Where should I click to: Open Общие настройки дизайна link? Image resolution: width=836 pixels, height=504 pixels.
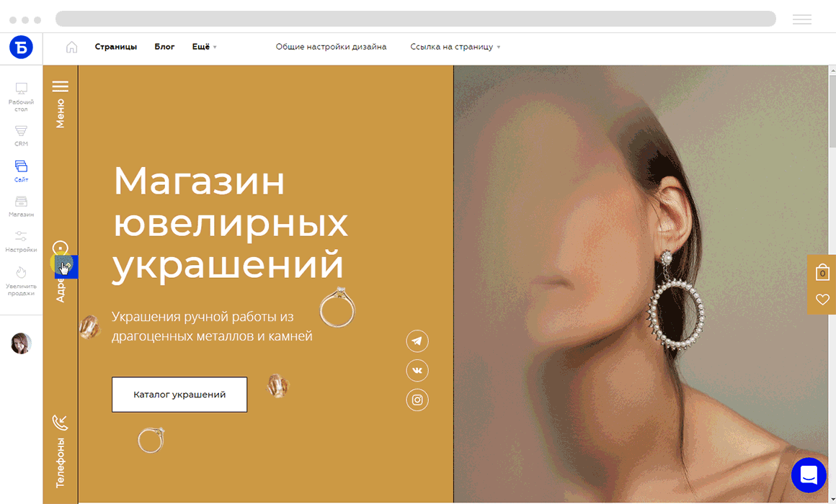[331, 47]
